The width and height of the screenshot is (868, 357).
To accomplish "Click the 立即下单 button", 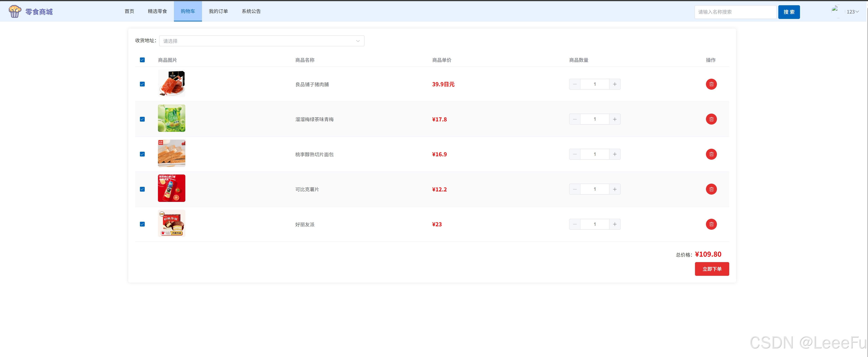I will click(712, 269).
